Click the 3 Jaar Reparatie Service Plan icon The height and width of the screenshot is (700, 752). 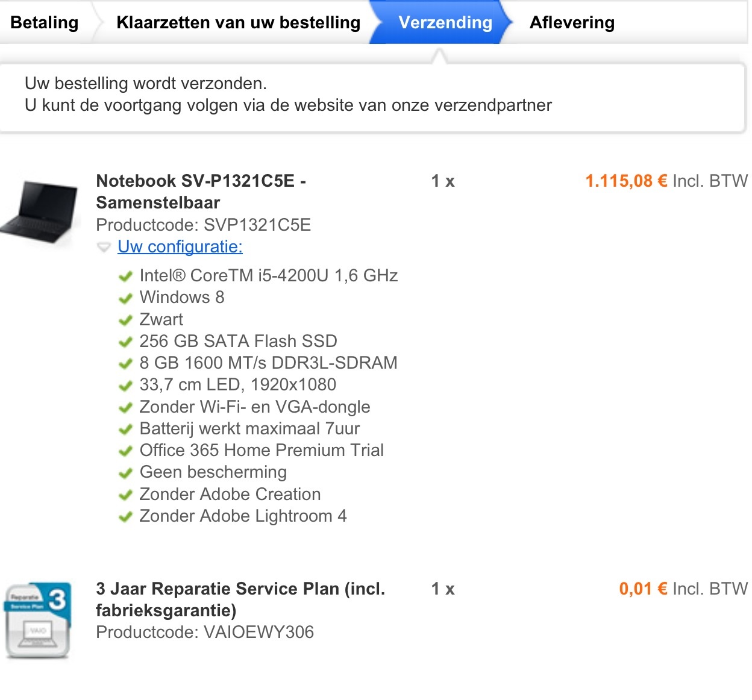pyautogui.click(x=39, y=620)
